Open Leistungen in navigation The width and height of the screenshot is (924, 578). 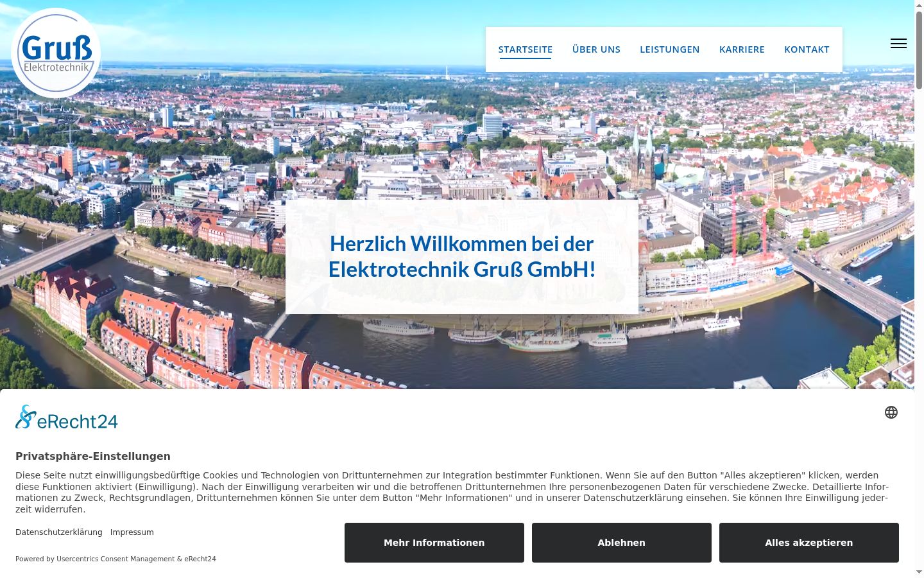pos(669,49)
